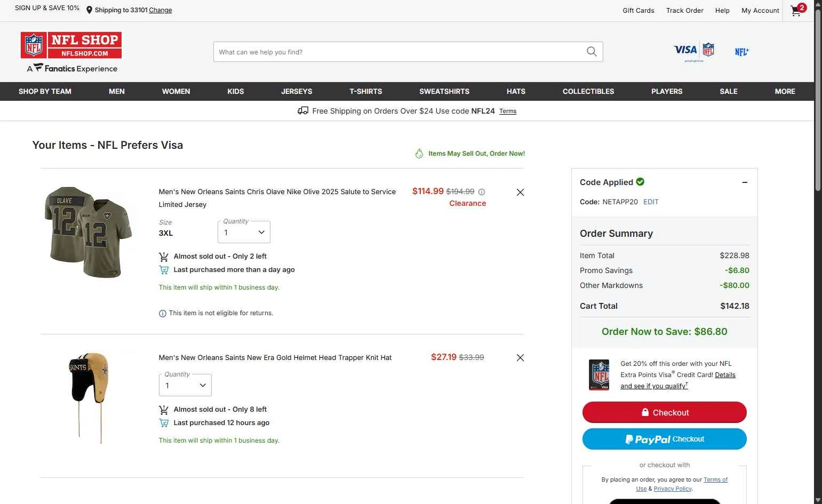Click the search magnifier icon
The height and width of the screenshot is (504, 822).
(x=592, y=52)
